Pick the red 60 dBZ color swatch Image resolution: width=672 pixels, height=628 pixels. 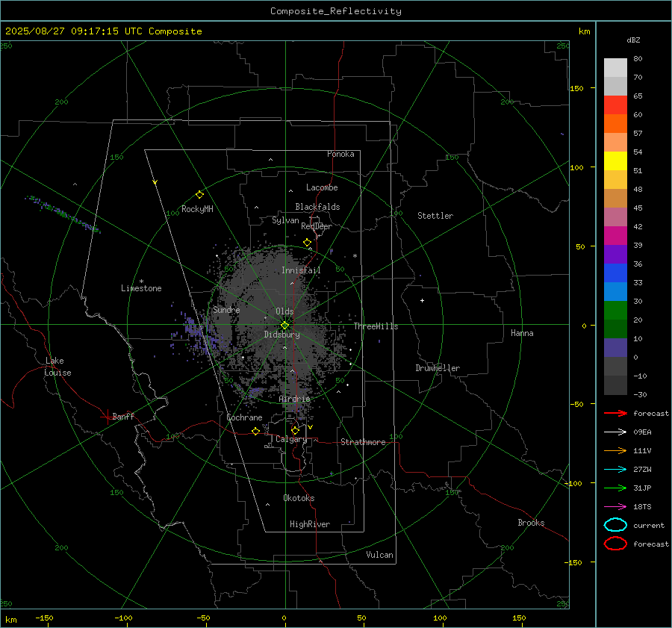tap(615, 105)
